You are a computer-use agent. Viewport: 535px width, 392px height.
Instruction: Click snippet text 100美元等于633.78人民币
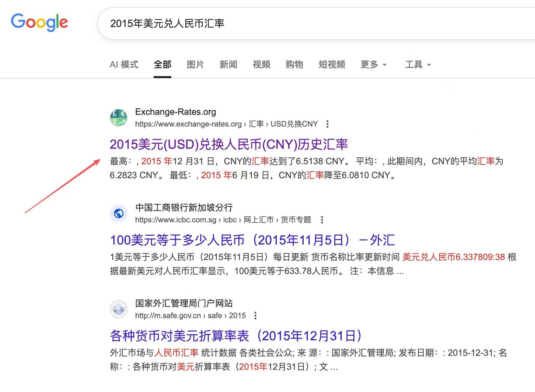(x=286, y=271)
